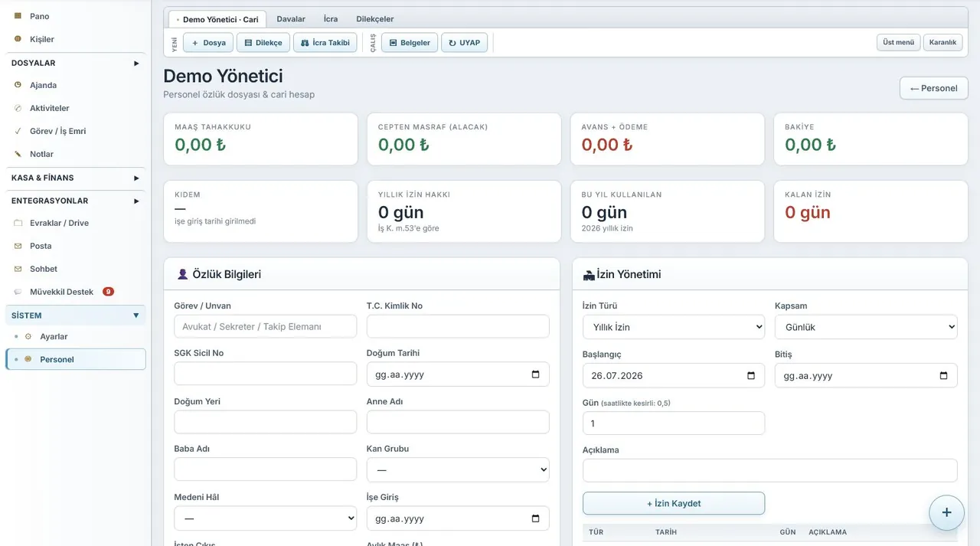Click the İzin Yönetimi header icon
This screenshot has width=980, height=546.
[x=589, y=274]
